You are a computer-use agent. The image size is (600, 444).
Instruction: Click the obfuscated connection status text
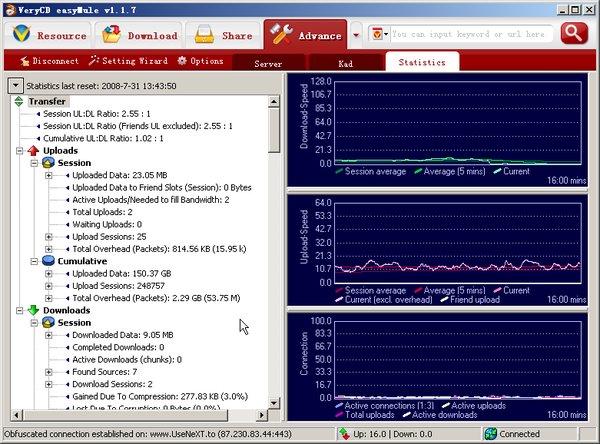(148, 434)
